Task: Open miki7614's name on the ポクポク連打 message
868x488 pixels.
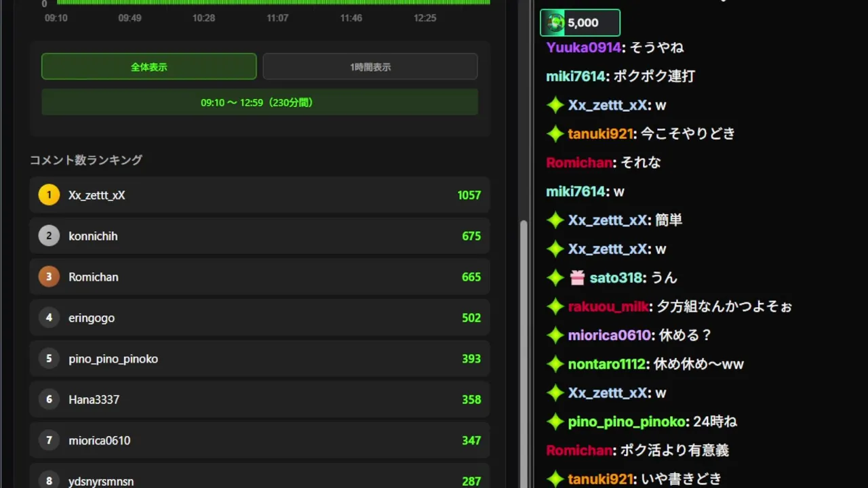Action: pos(576,77)
